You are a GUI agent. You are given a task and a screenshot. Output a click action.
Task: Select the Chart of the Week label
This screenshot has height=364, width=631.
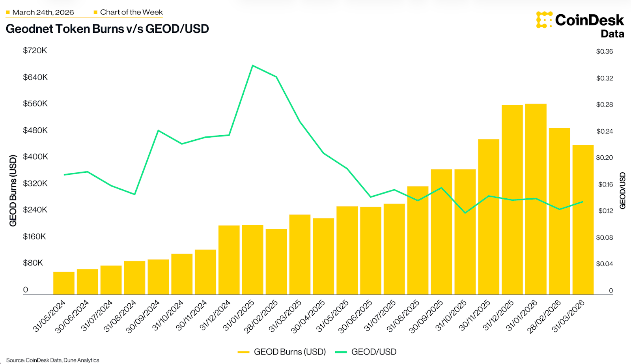131,12
